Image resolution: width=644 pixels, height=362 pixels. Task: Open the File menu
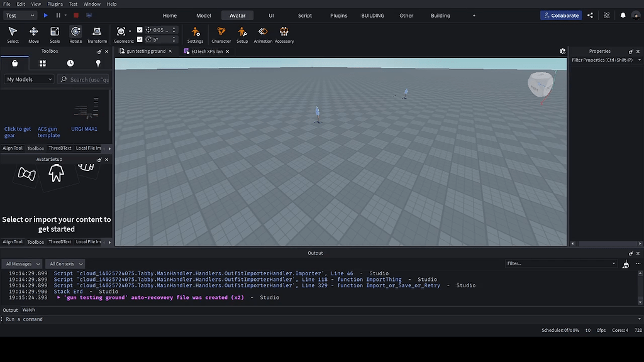click(x=7, y=4)
